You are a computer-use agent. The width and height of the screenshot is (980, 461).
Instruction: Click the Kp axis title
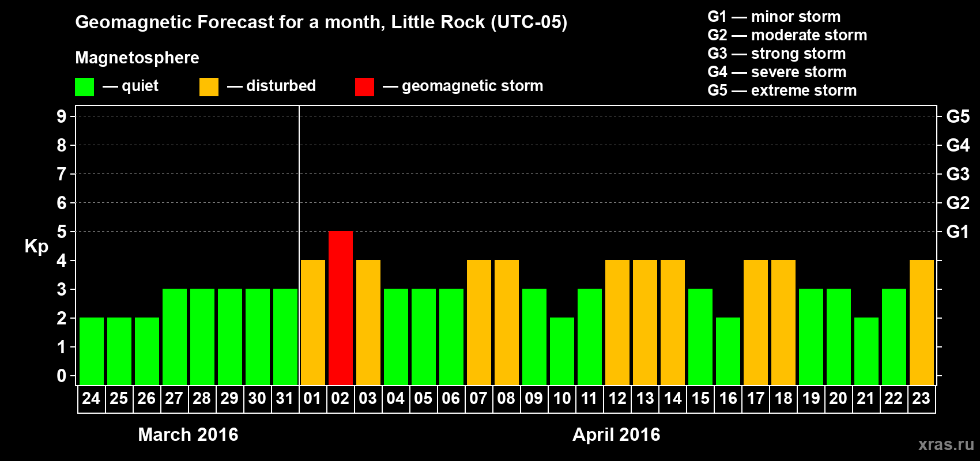coord(36,247)
